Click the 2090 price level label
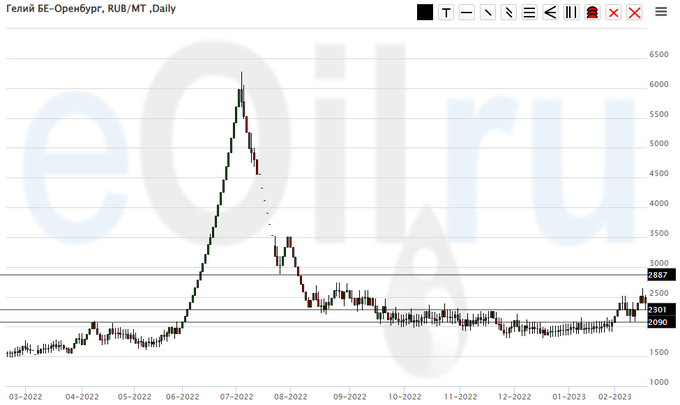Image resolution: width=680 pixels, height=405 pixels. [x=657, y=322]
